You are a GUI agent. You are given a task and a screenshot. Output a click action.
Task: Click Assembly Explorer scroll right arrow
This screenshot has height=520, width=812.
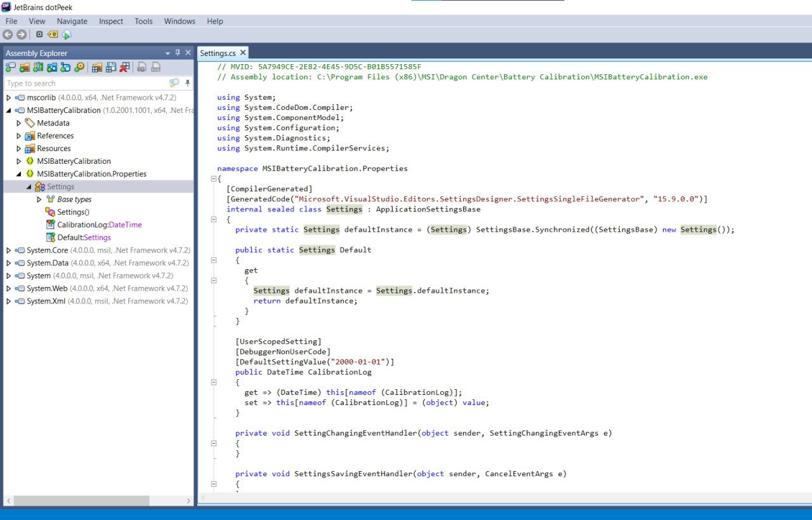click(188, 501)
